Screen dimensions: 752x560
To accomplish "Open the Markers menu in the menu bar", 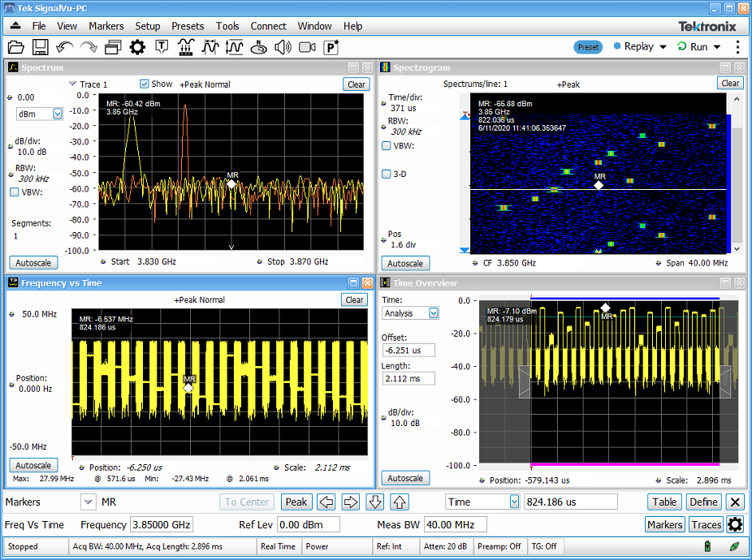I will pos(106,26).
